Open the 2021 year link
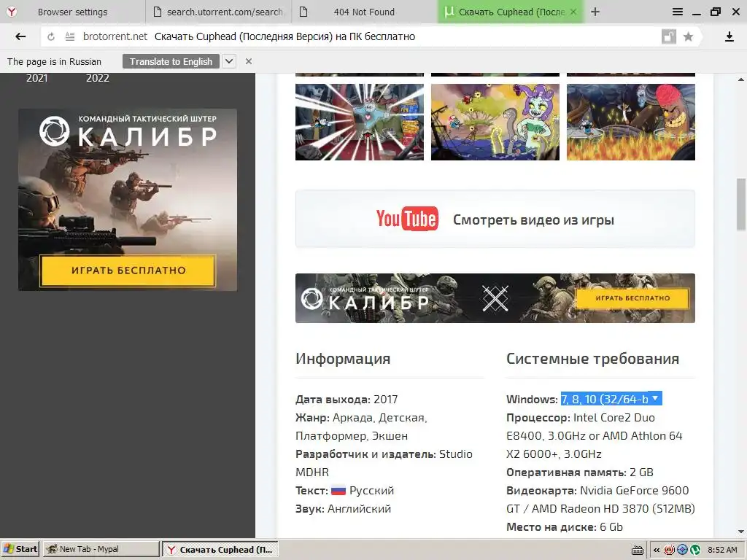The image size is (747, 560). [x=36, y=78]
